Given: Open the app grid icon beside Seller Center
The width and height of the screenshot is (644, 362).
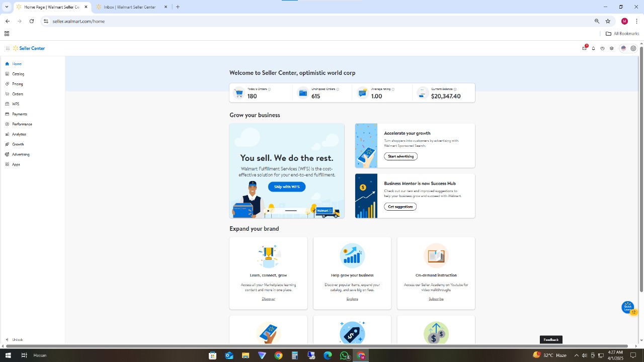Looking at the screenshot, I should 8,48.
